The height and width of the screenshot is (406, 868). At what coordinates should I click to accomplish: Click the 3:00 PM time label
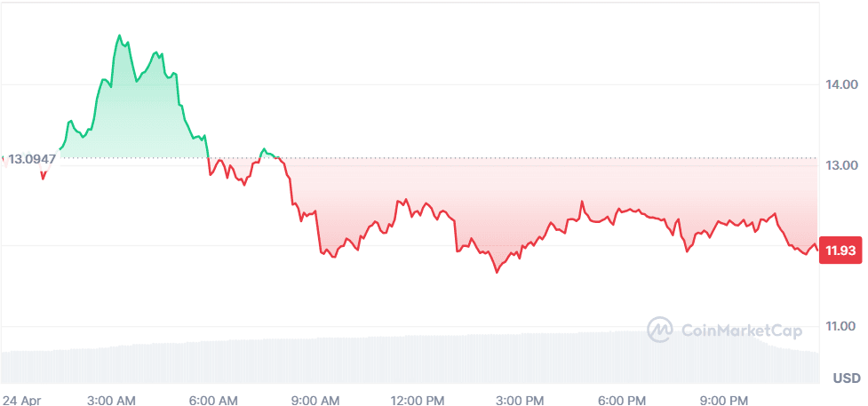(521, 398)
